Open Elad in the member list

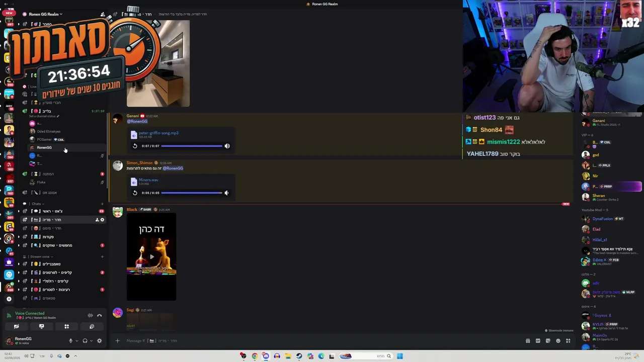tap(596, 229)
